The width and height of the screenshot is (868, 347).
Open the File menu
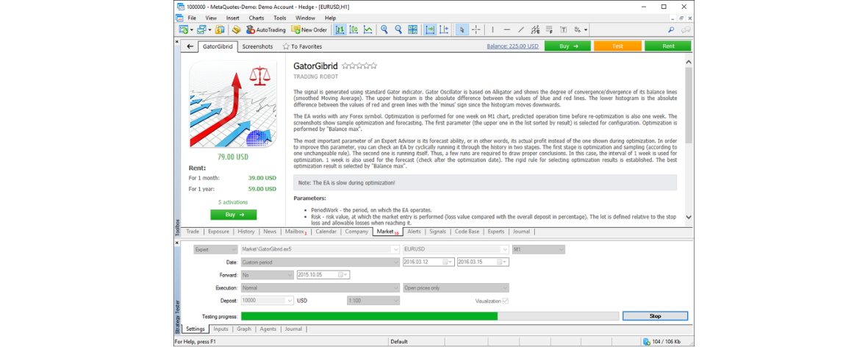tap(192, 18)
